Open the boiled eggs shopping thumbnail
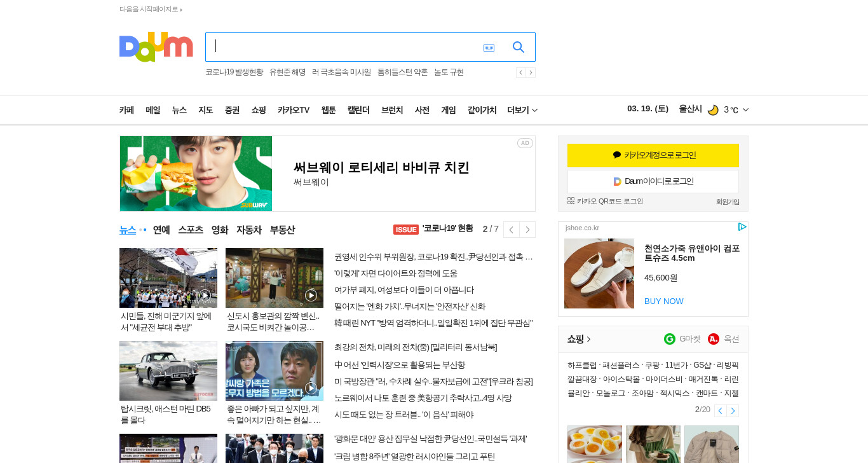868x463 pixels. [595, 444]
